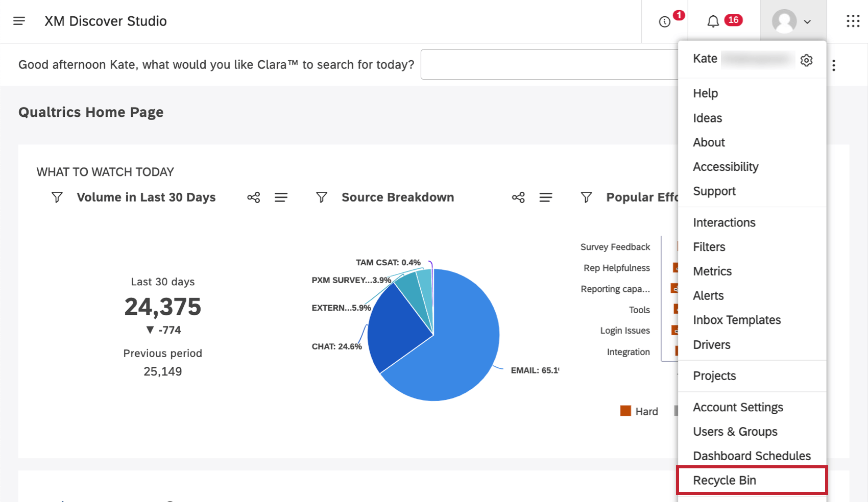Click the Previous period value 25,149
This screenshot has width=868, height=502.
pos(163,371)
